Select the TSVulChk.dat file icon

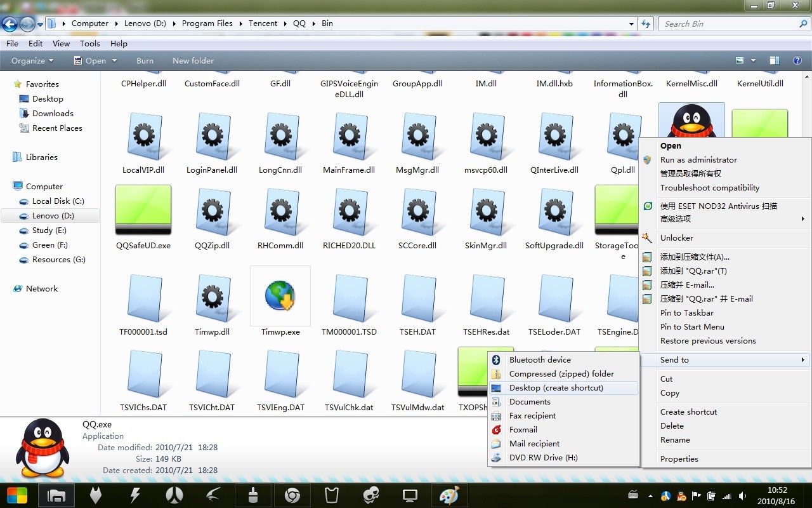pyautogui.click(x=349, y=373)
